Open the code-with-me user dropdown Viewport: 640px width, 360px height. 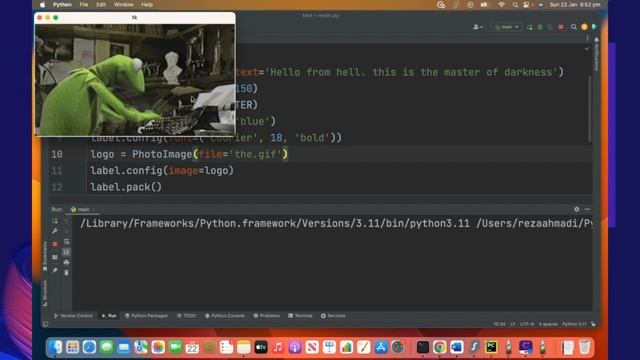pos(478,27)
